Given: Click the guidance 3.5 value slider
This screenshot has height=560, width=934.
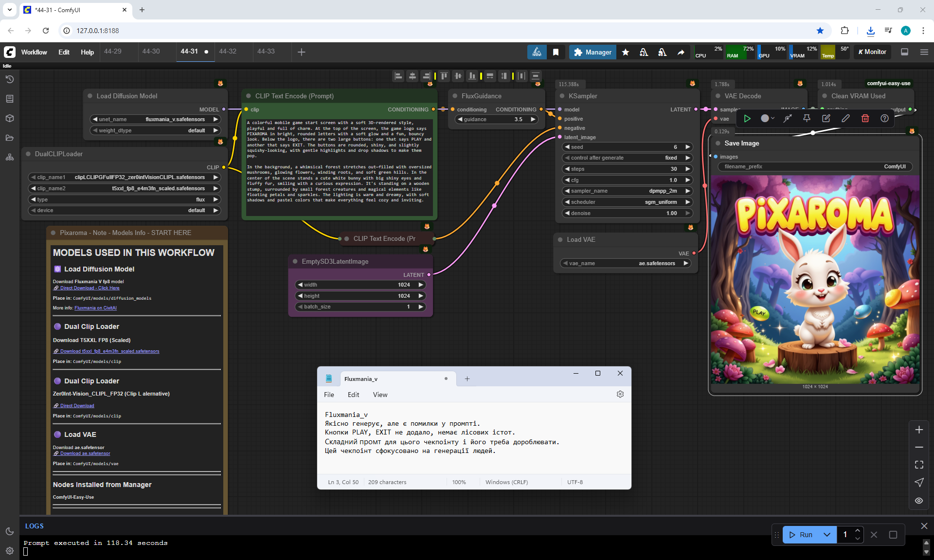Looking at the screenshot, I should [x=497, y=119].
